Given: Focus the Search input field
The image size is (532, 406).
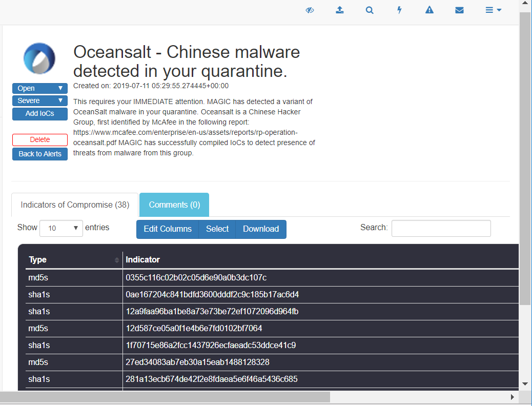Looking at the screenshot, I should click(x=441, y=228).
